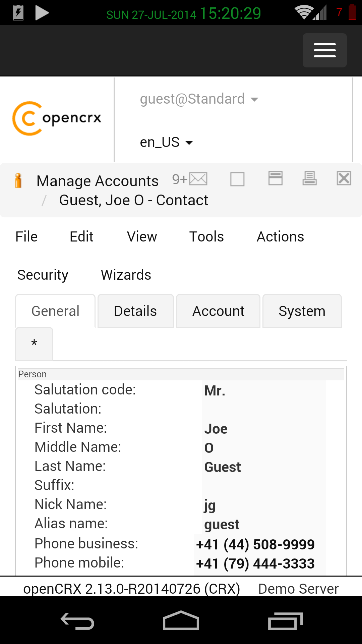Open the File menu
Image resolution: width=362 pixels, height=644 pixels.
point(26,237)
